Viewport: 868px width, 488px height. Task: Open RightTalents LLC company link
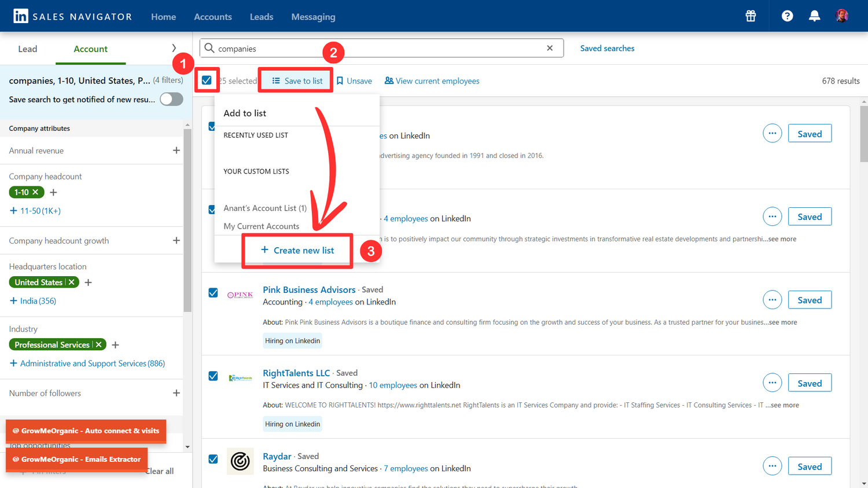point(296,373)
